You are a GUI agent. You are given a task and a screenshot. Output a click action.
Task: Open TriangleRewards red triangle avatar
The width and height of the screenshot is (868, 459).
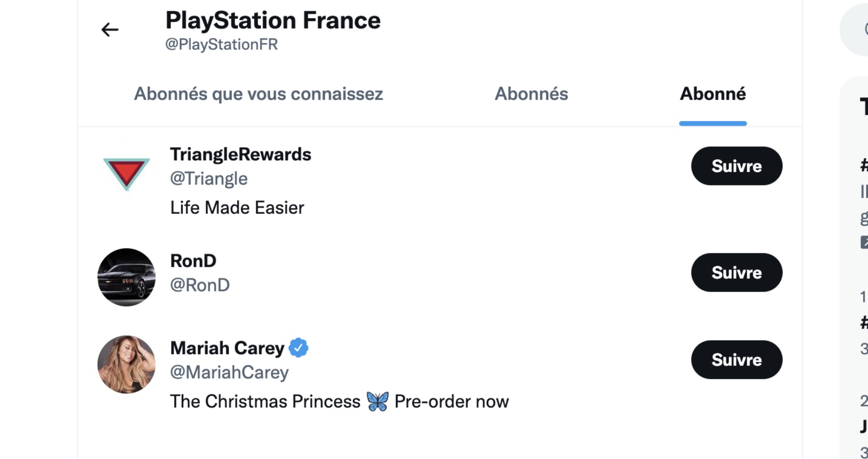coord(127,171)
